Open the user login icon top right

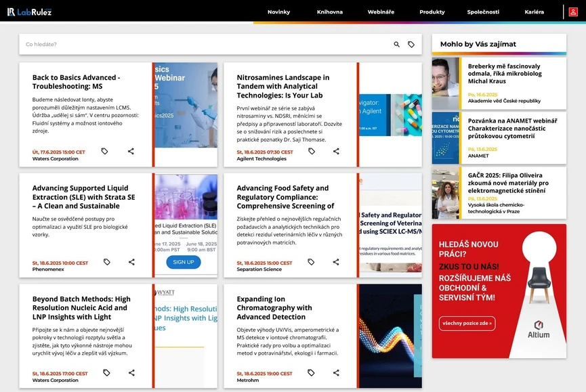coord(574,12)
